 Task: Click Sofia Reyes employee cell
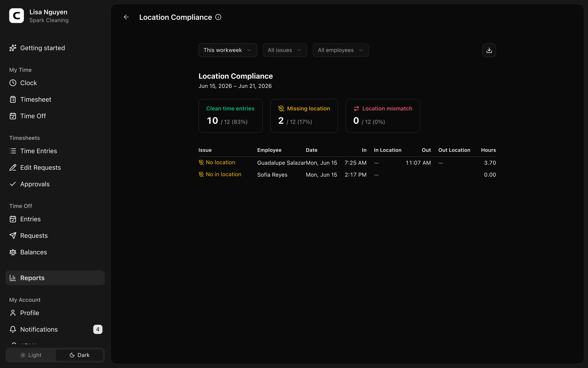[x=272, y=175]
